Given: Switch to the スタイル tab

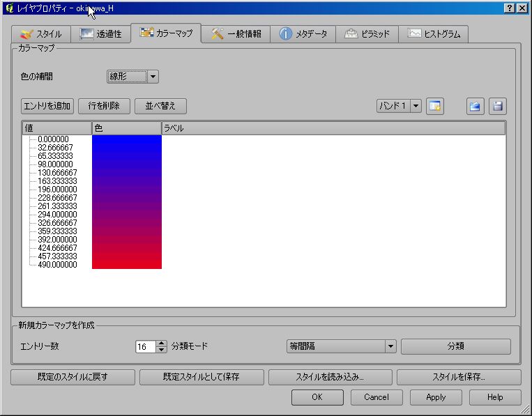Looking at the screenshot, I should [41, 34].
